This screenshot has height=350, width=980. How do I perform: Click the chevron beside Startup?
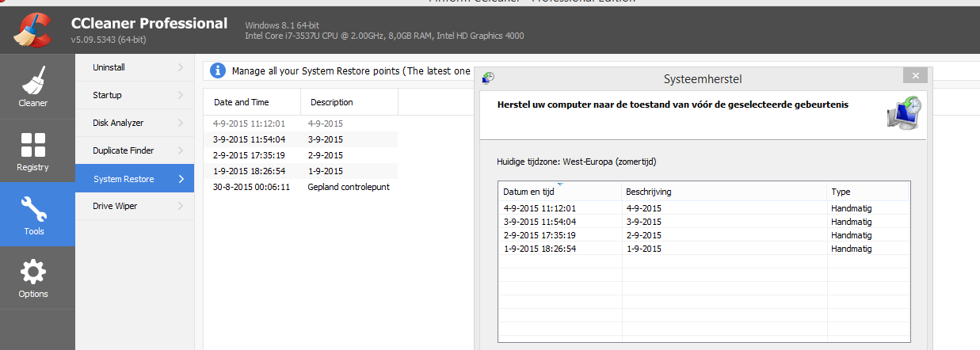click(181, 95)
